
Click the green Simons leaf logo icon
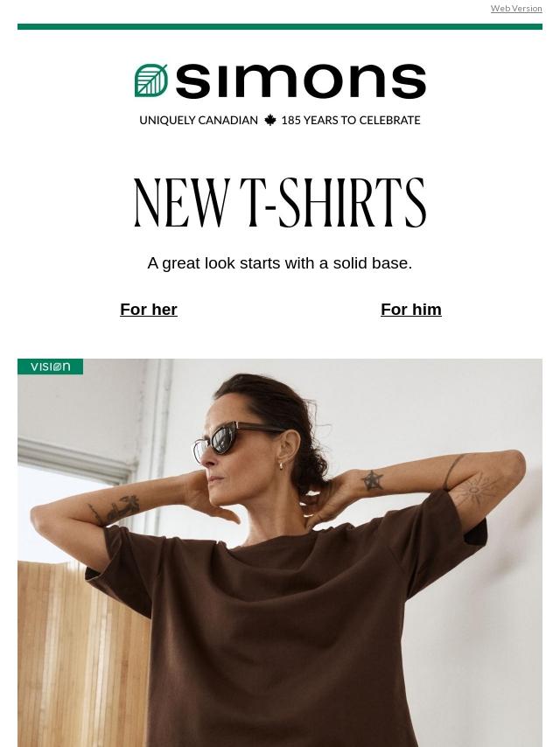pyautogui.click(x=151, y=80)
